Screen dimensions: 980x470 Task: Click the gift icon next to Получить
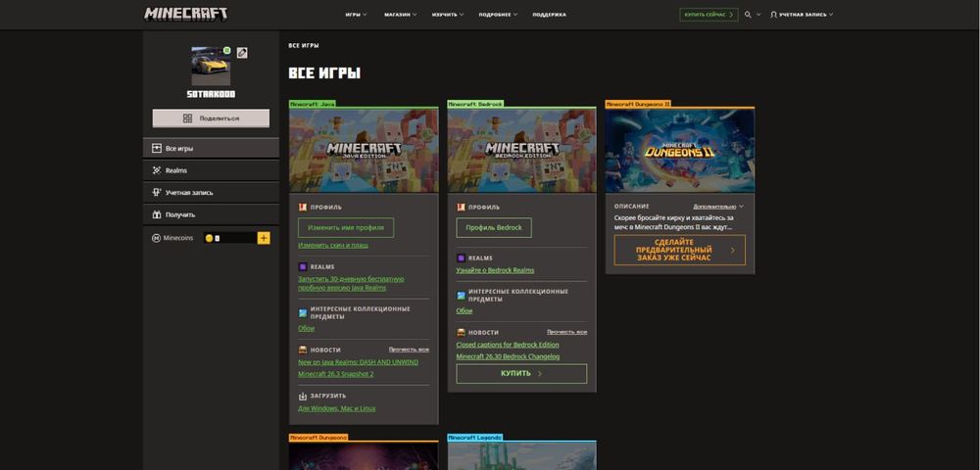point(157,214)
